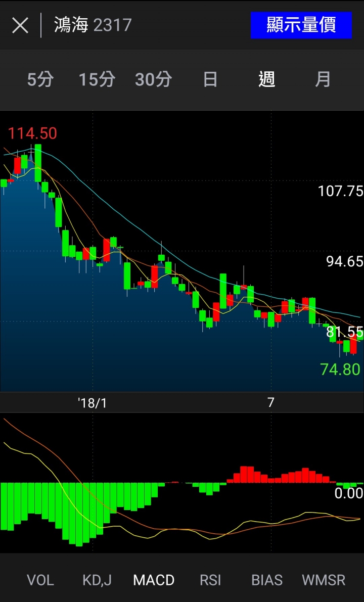This screenshot has height=602, width=364.
Task: Select the 週 weekly chart tab
Action: coord(267,80)
